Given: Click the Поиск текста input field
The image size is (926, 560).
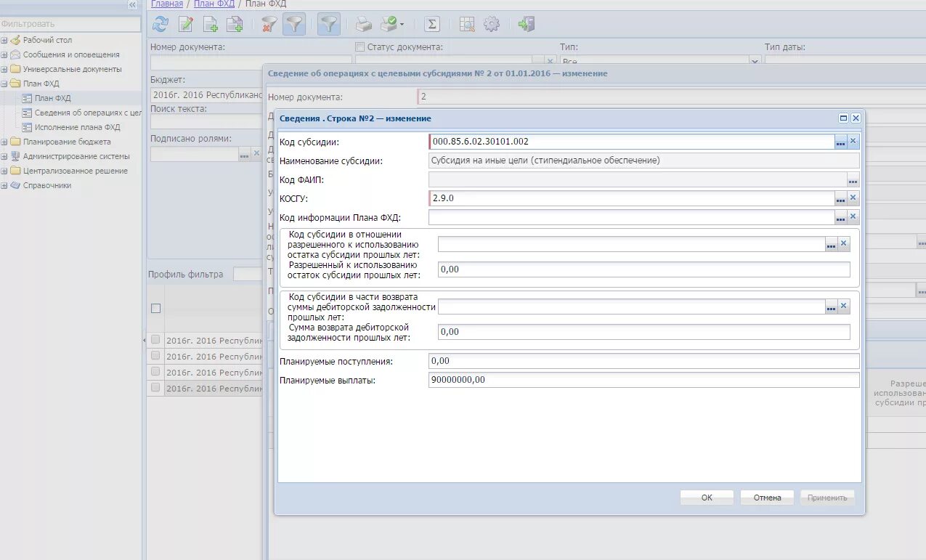Looking at the screenshot, I should (206, 122).
